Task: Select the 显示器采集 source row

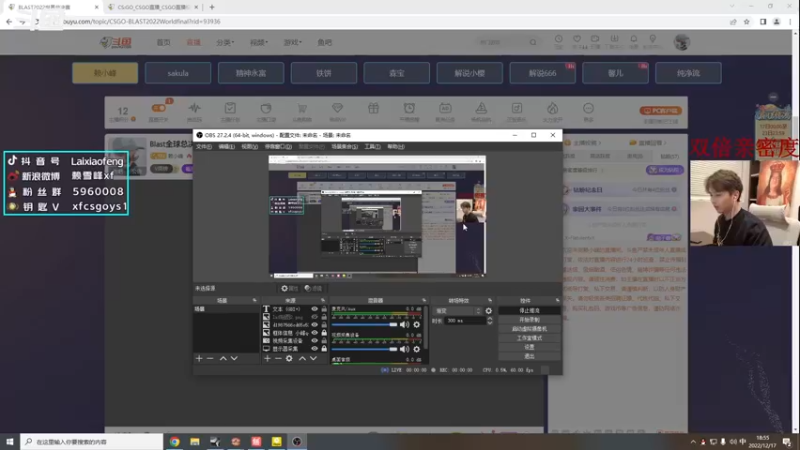Action: 294,348
